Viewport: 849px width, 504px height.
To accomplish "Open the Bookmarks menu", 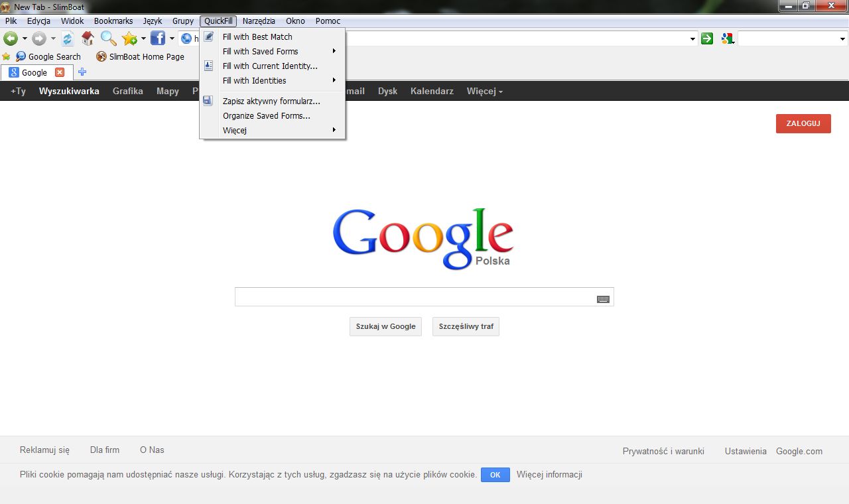I will 113,21.
